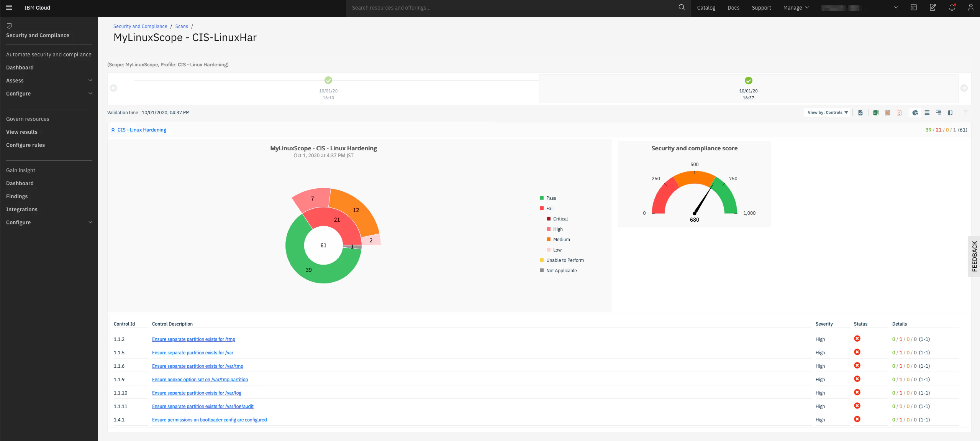Export results to Excel
Screen dimensions: 980x441
pyautogui.click(x=876, y=113)
